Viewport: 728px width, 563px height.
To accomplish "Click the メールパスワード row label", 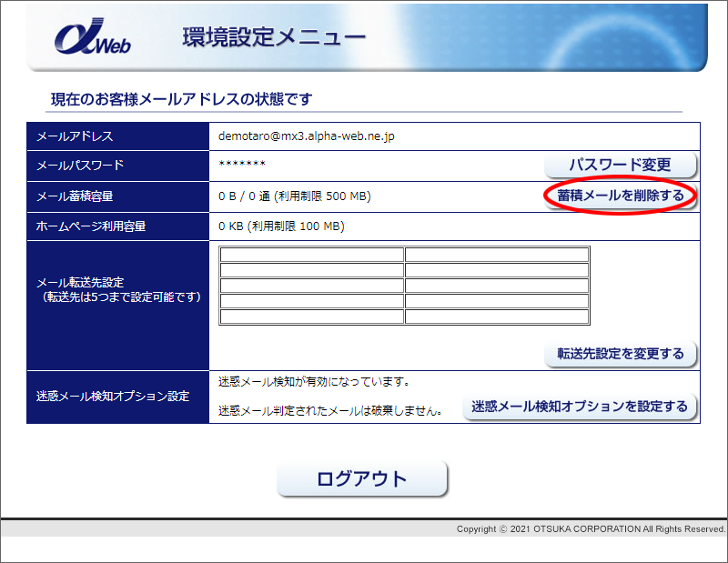I will point(80,166).
